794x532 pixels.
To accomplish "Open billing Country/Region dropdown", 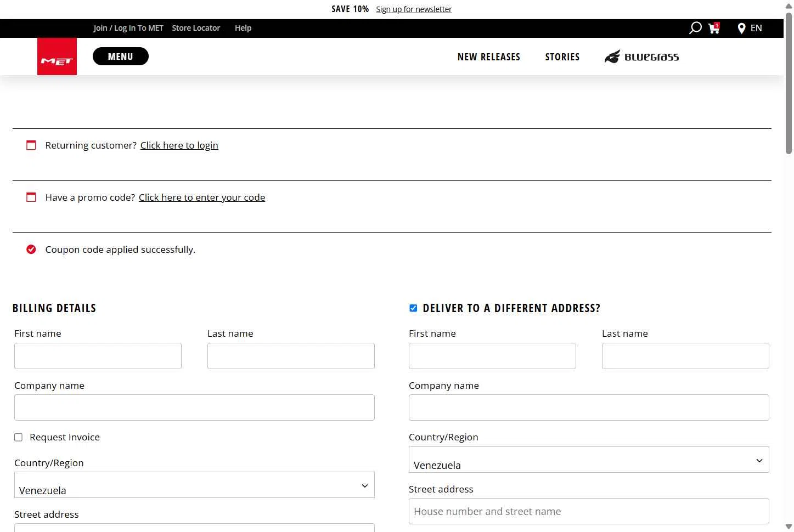I will [194, 485].
